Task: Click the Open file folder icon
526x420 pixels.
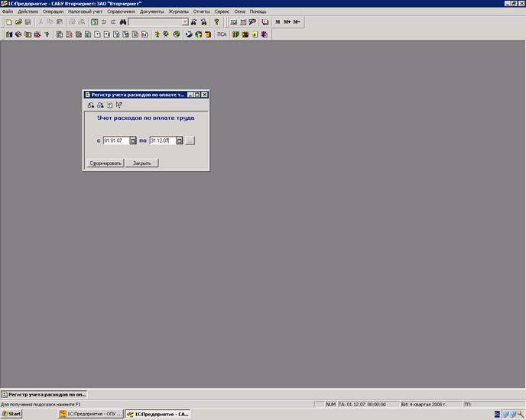Action: click(x=18, y=22)
